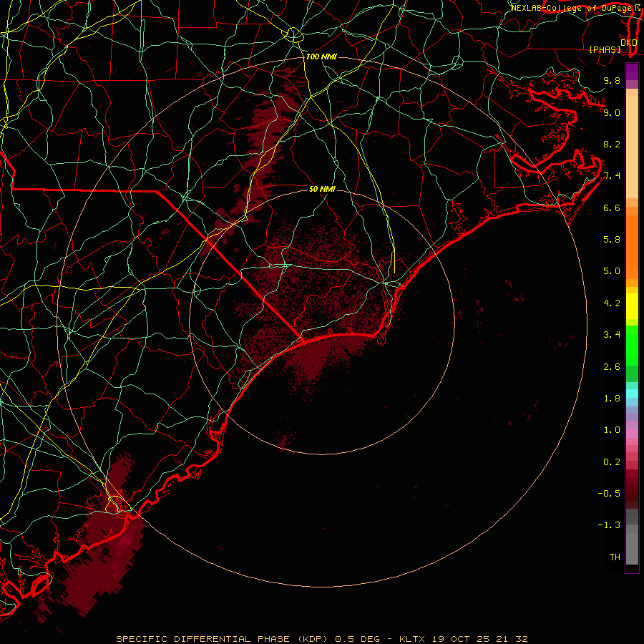Viewport: 644px width, 644px height.
Task: Click the -1.3 scale value
Action: 609,525
